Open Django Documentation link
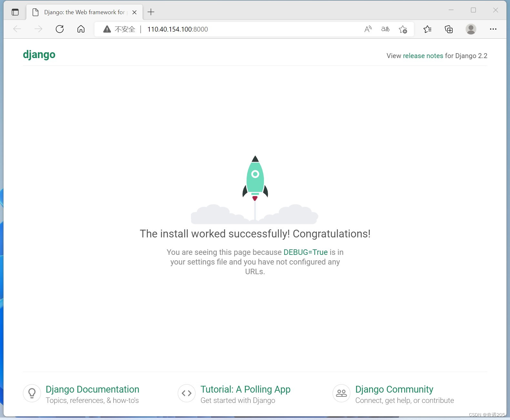The width and height of the screenshot is (510, 420). point(92,389)
